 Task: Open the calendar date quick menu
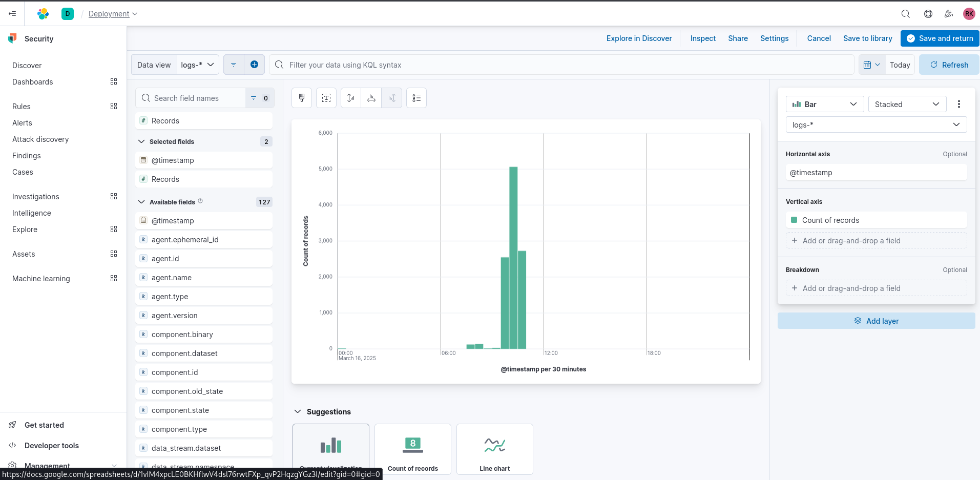click(872, 65)
